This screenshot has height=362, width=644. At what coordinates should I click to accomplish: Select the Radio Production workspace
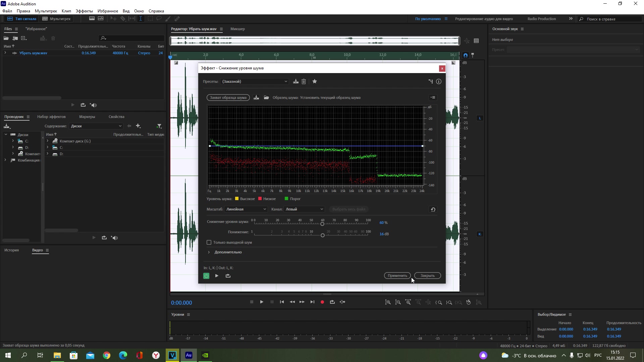[x=542, y=19]
